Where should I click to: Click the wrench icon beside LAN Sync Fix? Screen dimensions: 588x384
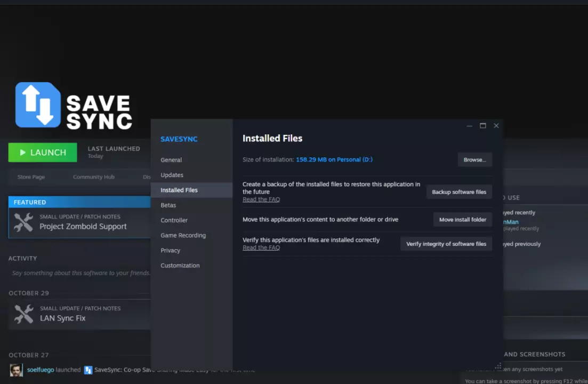point(23,314)
